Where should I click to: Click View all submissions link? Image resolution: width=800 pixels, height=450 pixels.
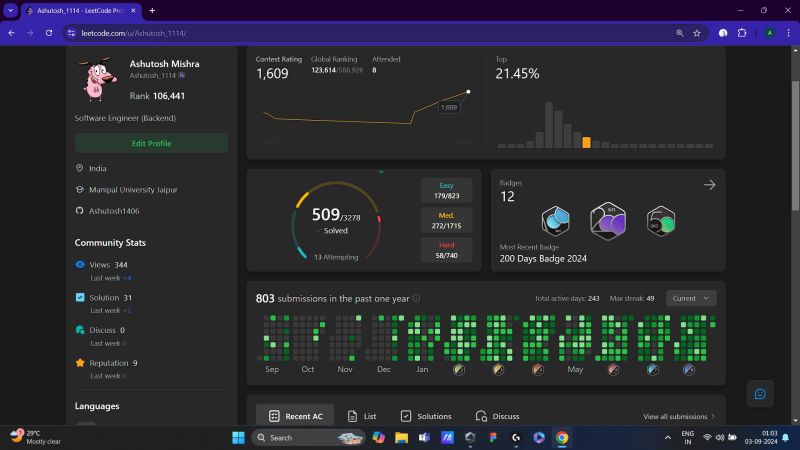(x=679, y=416)
